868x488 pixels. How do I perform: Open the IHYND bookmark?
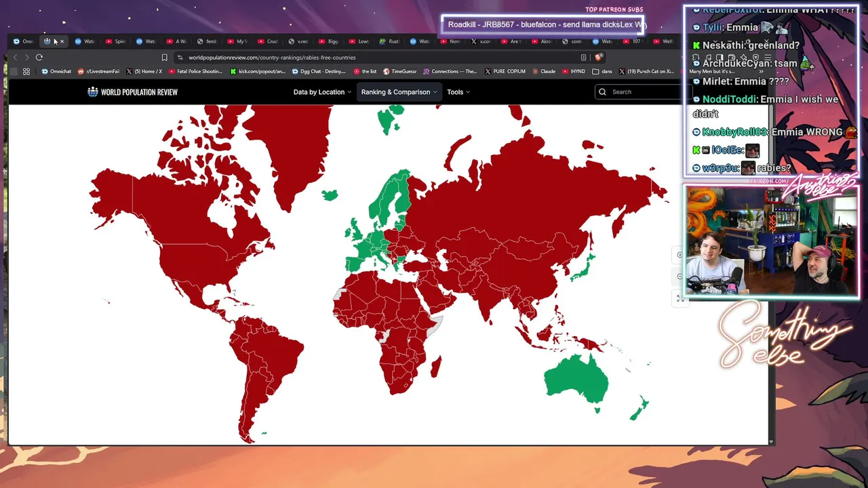pyautogui.click(x=574, y=71)
